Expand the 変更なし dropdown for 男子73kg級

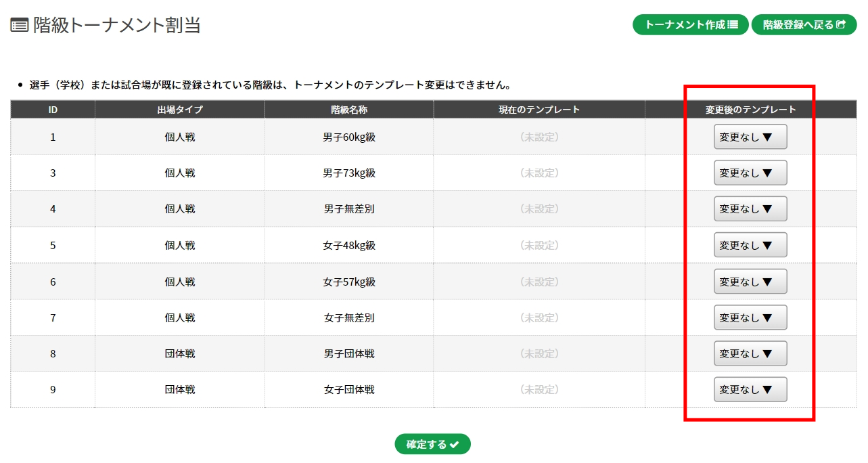(x=750, y=173)
